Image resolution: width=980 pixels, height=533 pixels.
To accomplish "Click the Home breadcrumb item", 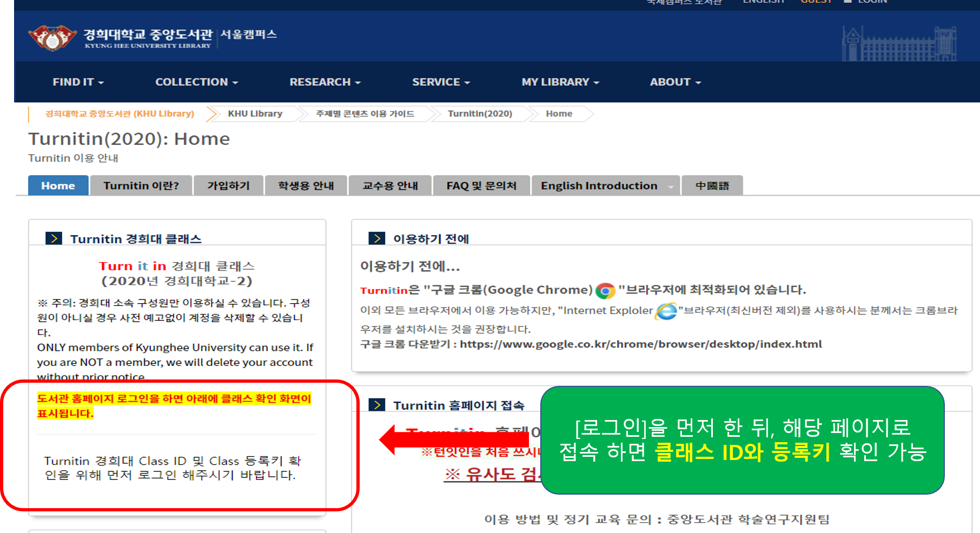I will point(559,114).
